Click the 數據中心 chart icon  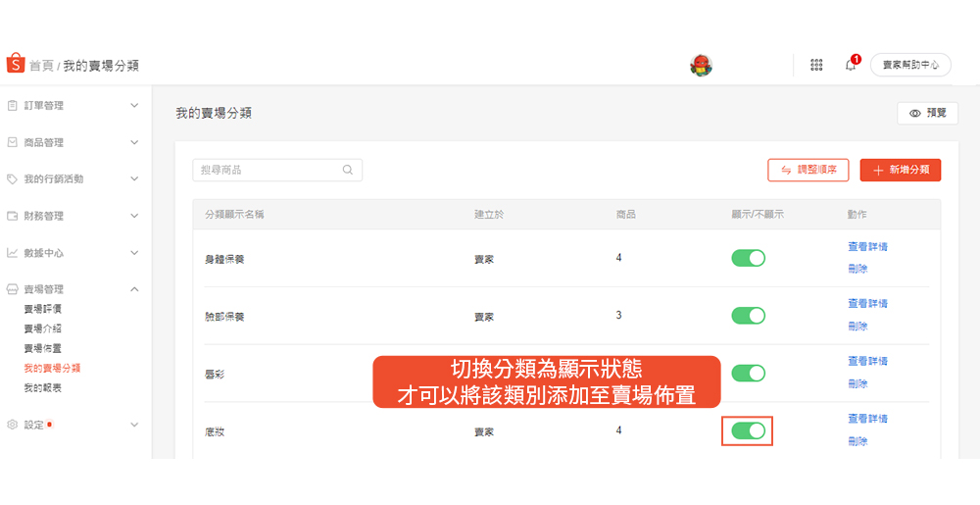13,252
